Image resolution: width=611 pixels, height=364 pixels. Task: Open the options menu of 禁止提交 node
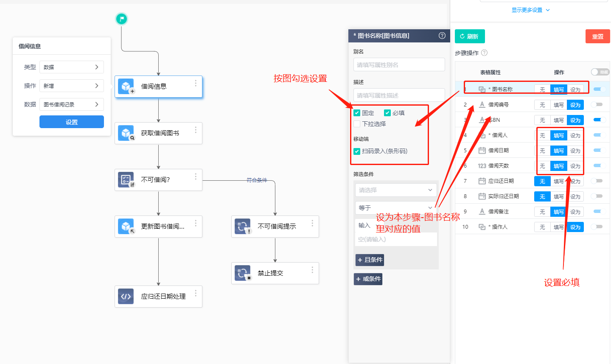coord(312,270)
